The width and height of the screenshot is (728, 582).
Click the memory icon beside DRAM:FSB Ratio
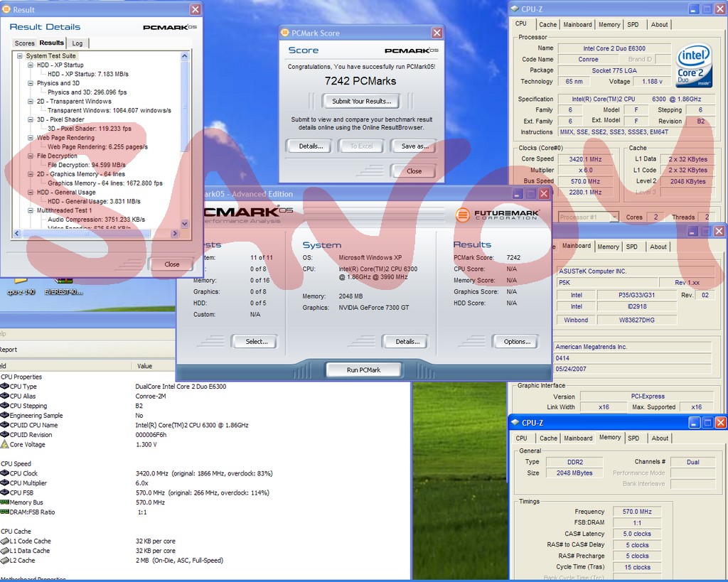pyautogui.click(x=5, y=512)
